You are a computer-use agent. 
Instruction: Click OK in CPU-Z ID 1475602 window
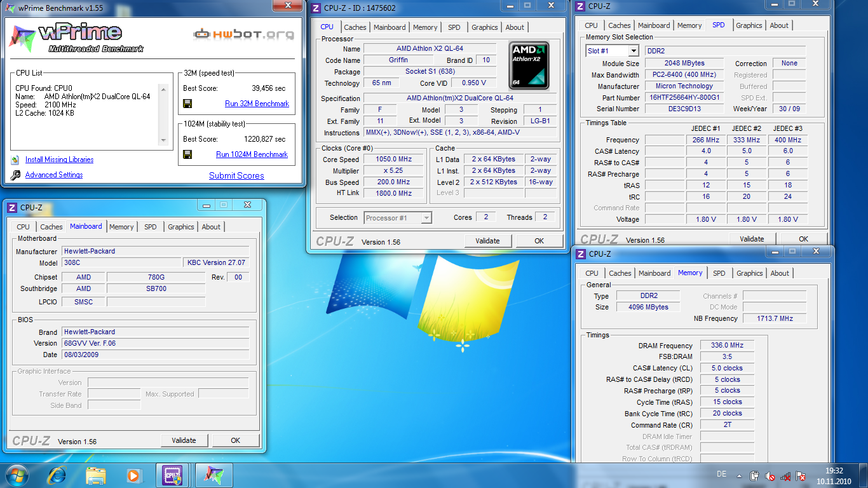click(x=539, y=241)
